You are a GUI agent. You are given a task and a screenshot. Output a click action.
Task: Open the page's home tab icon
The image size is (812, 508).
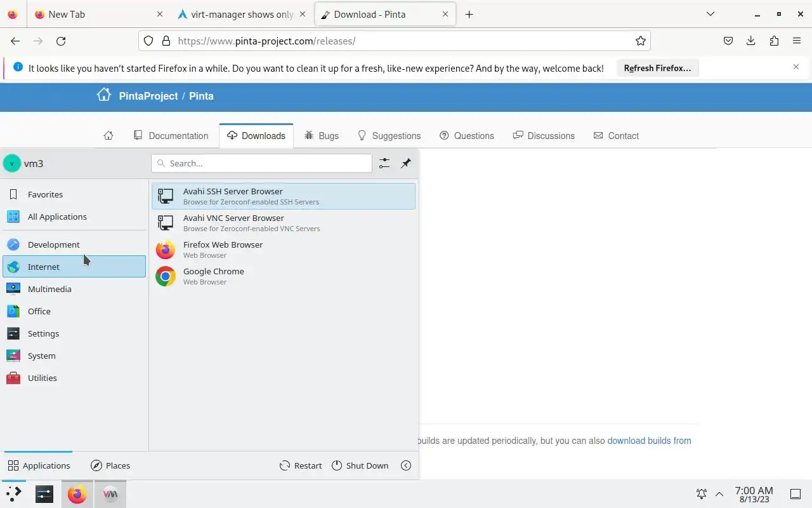coord(108,135)
